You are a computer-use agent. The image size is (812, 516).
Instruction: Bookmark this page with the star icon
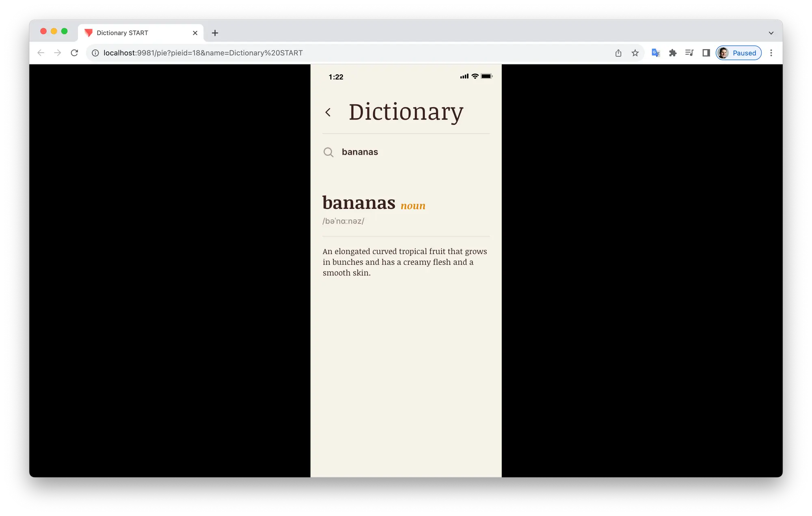[x=635, y=53]
